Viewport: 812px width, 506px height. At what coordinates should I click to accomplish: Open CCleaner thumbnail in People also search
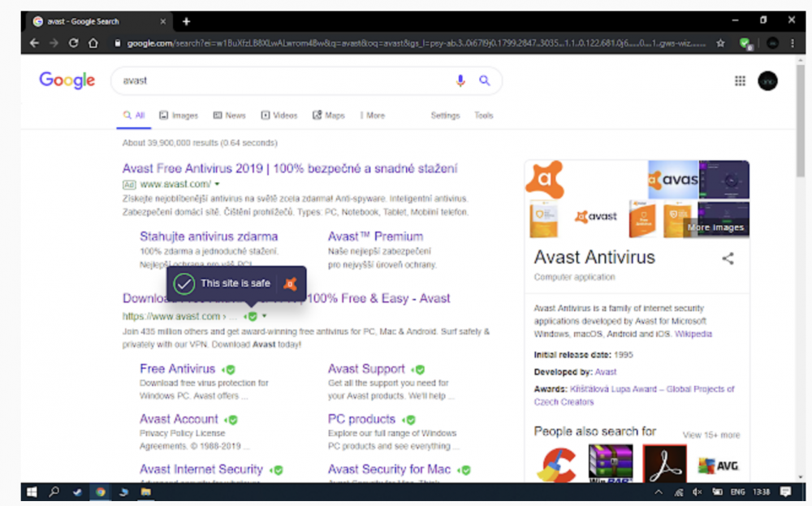click(x=557, y=465)
